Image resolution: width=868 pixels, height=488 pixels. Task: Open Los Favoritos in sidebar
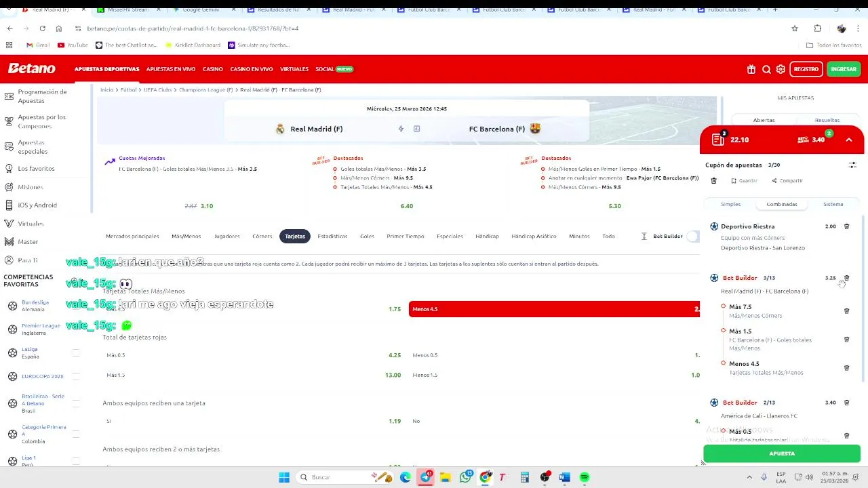point(36,168)
